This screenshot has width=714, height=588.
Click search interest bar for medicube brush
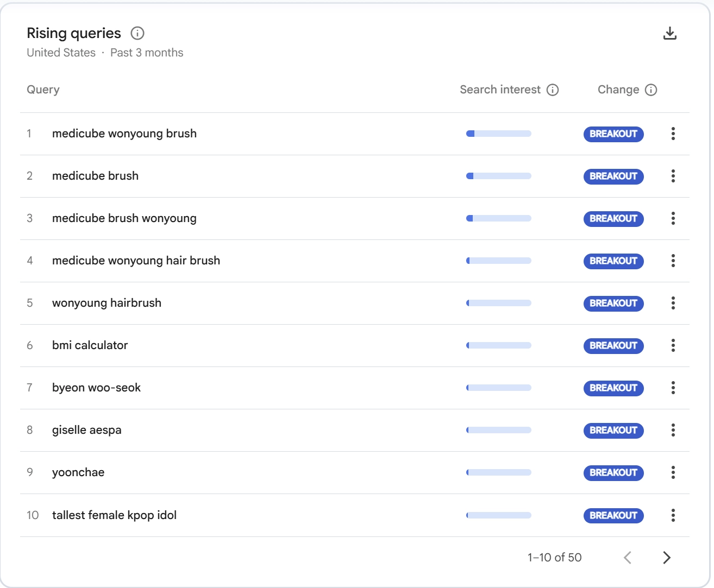pos(499,176)
